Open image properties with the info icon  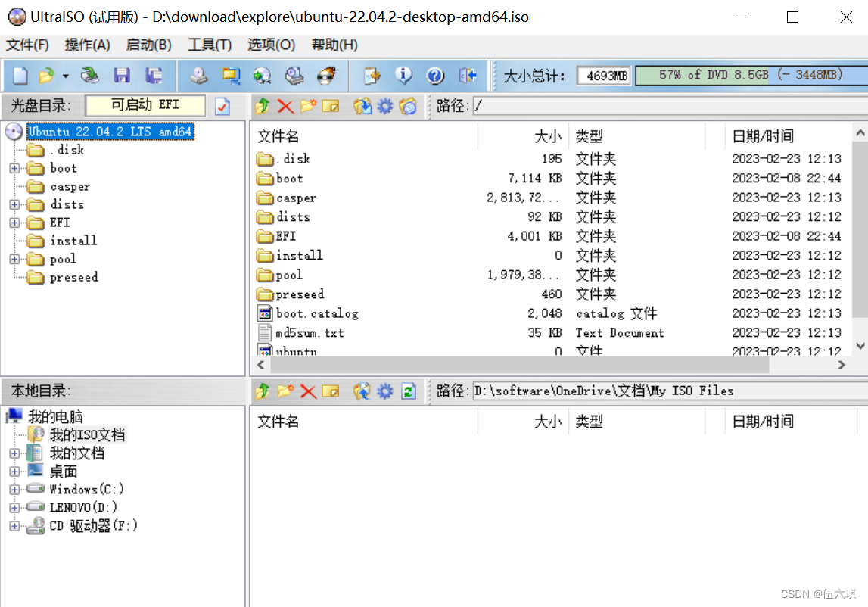(x=403, y=76)
